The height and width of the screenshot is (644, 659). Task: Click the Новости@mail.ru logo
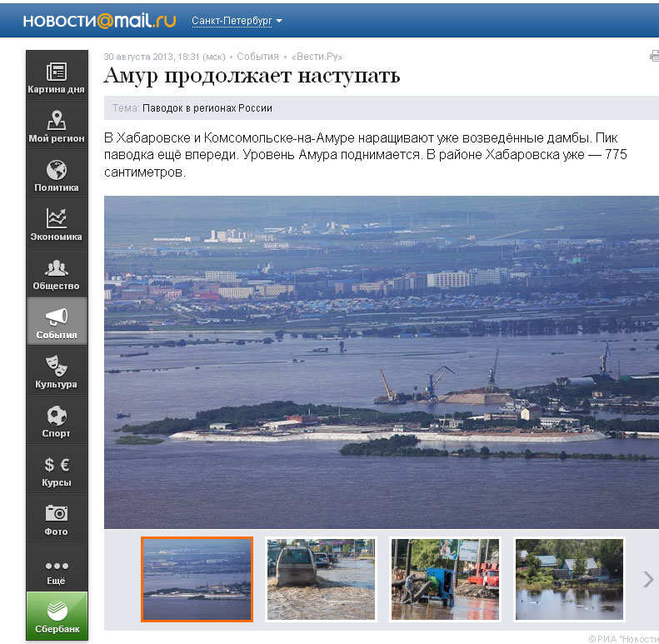[x=99, y=21]
